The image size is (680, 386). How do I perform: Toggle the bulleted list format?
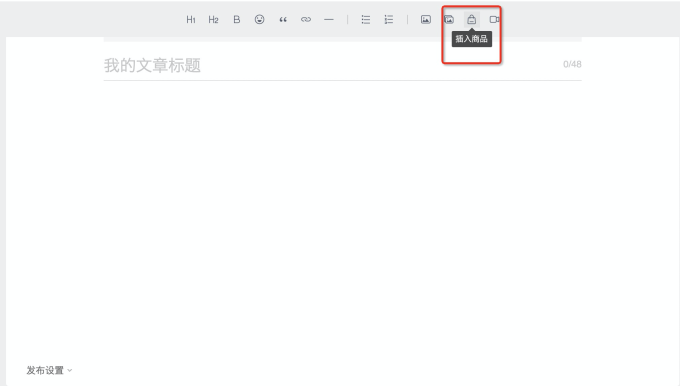[x=366, y=20]
